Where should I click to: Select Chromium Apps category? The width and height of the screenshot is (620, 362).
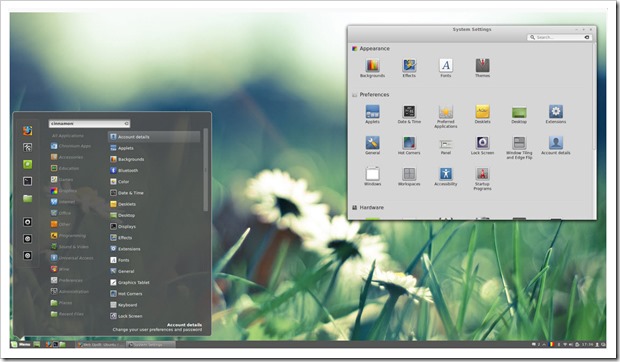point(71,146)
